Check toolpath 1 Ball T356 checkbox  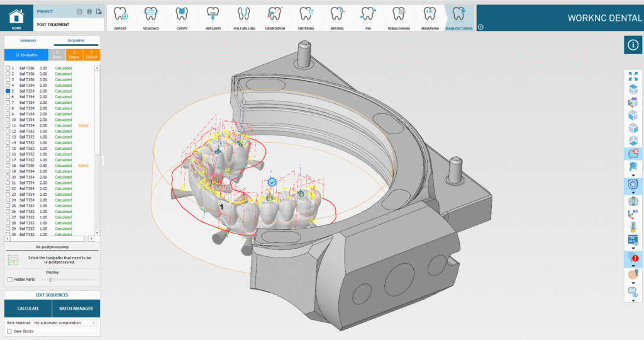[x=8, y=68]
